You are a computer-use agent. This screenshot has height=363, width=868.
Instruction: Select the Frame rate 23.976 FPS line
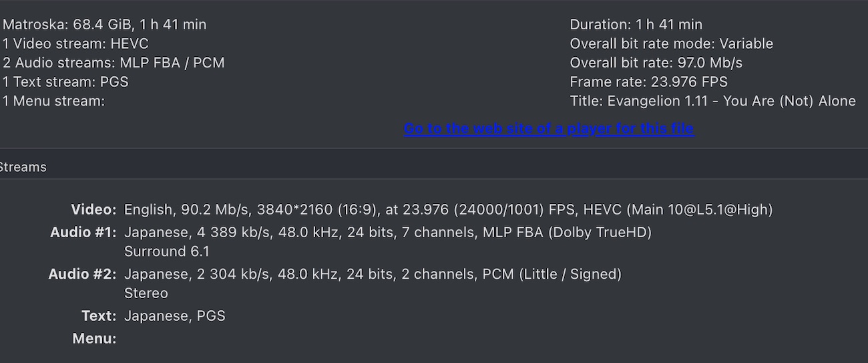coord(648,82)
